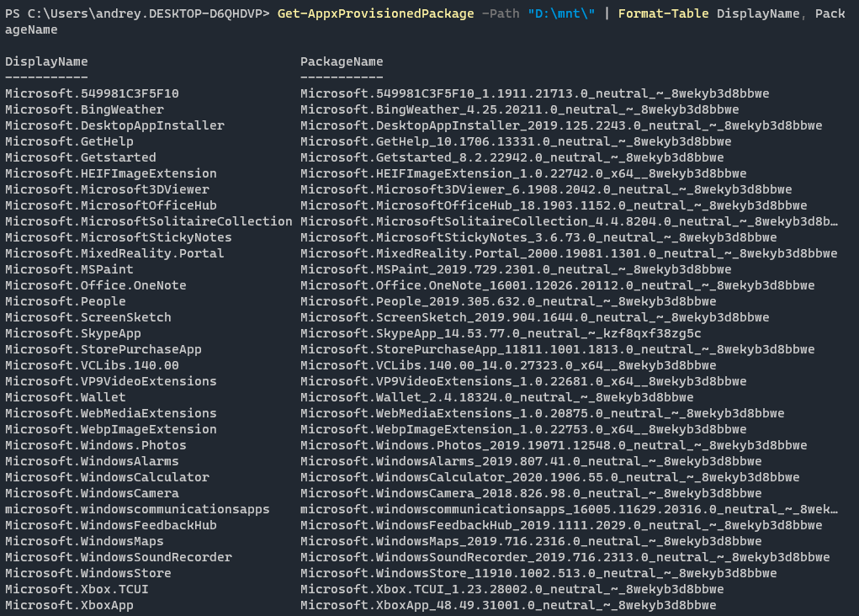Select DisplayName entry Microsoft.WindowsMaps
The image size is (859, 616).
(x=84, y=541)
